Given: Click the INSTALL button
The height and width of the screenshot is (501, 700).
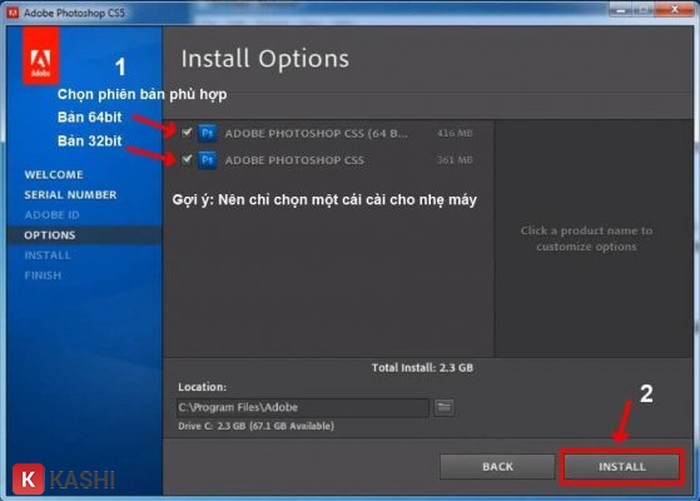Looking at the screenshot, I should point(622,467).
